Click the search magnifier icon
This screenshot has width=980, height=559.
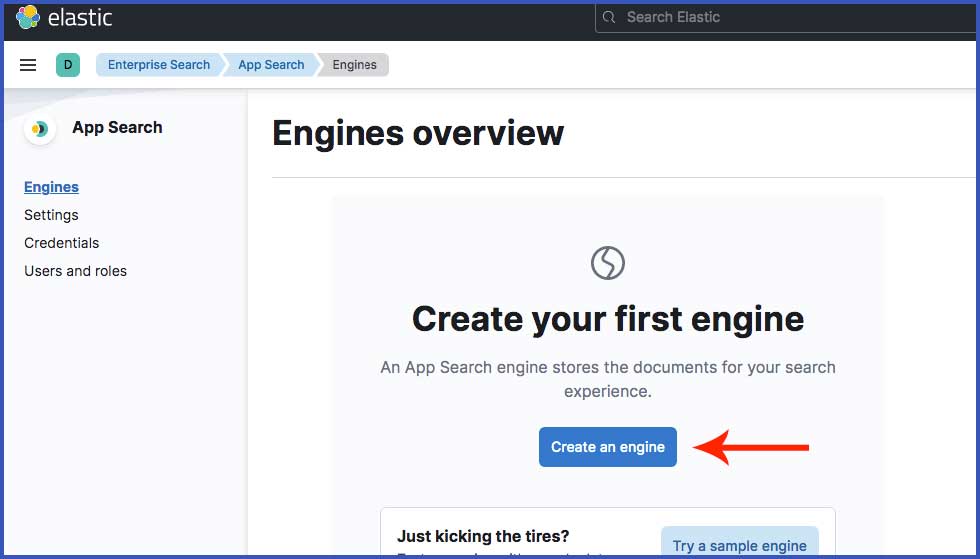click(609, 18)
